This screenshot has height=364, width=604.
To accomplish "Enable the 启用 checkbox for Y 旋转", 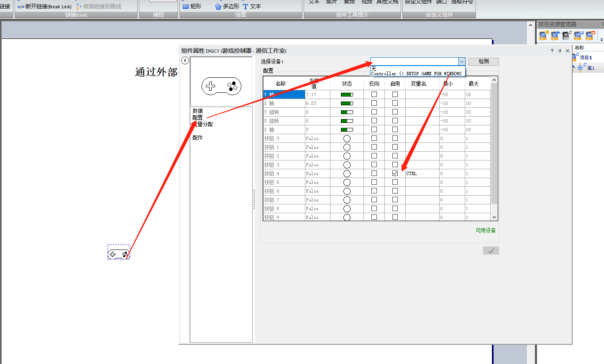I will pyautogui.click(x=395, y=112).
